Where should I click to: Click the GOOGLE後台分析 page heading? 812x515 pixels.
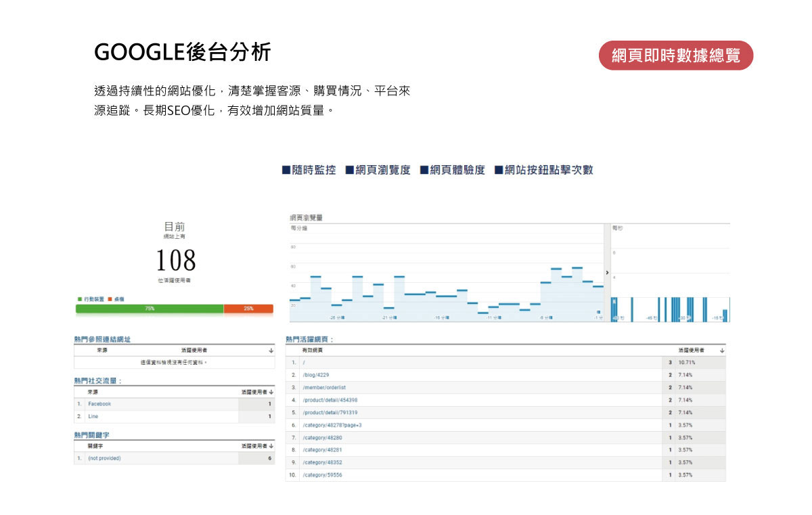[x=183, y=52]
